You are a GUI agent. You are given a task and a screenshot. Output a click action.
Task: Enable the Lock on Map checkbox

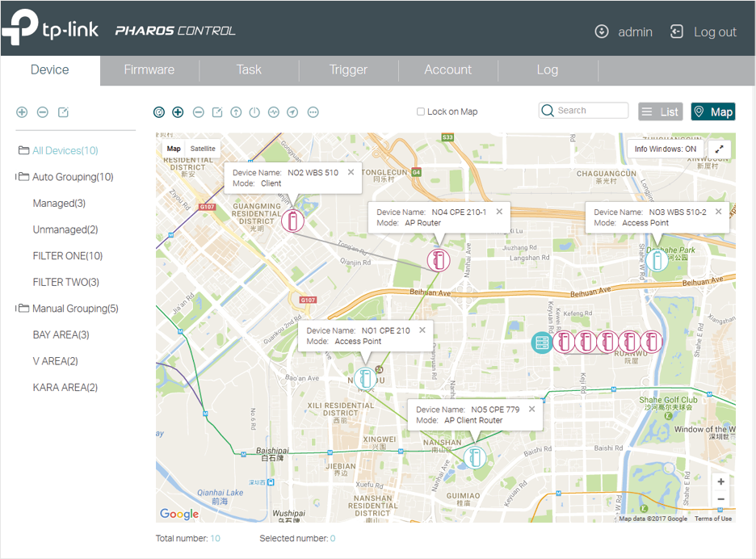(x=421, y=112)
